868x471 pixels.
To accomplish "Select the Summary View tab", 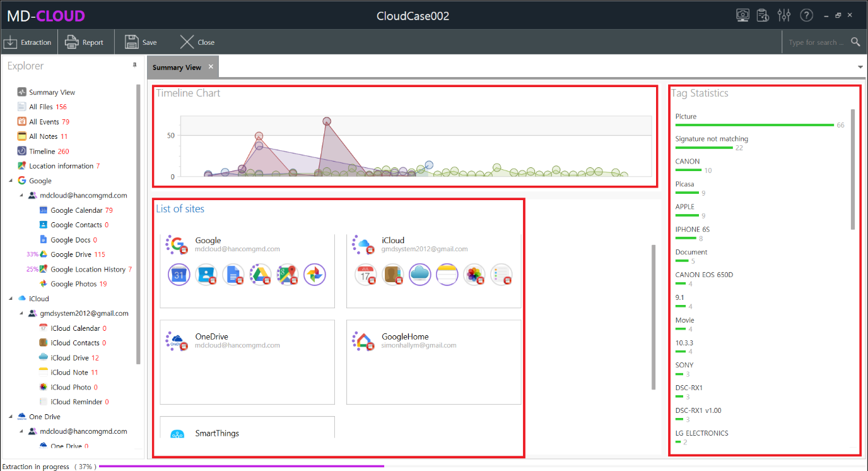I will pyautogui.click(x=177, y=68).
